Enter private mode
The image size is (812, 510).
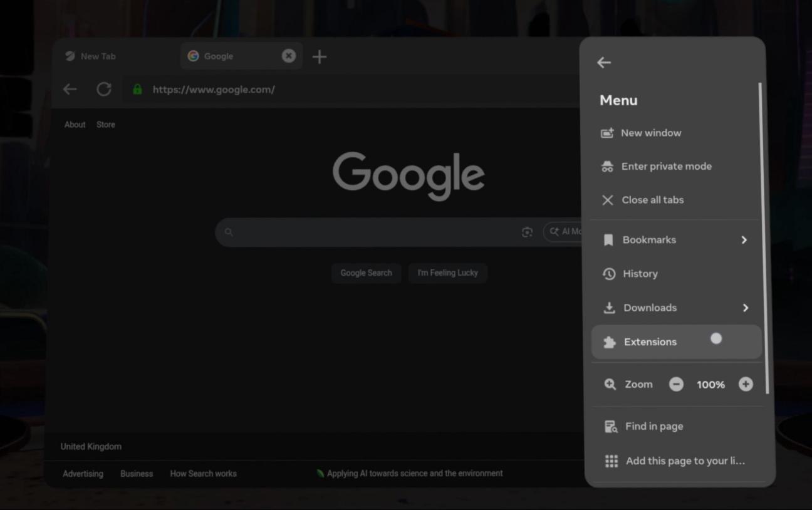665,167
